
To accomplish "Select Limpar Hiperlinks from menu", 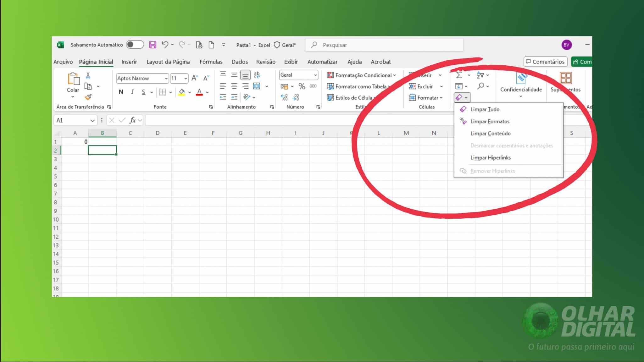I will pos(509,158).
